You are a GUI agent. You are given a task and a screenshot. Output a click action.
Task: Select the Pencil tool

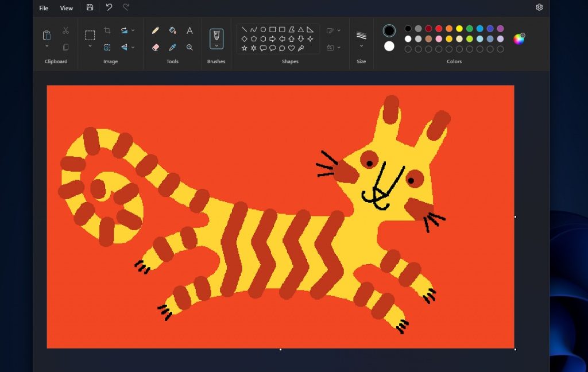pos(156,30)
